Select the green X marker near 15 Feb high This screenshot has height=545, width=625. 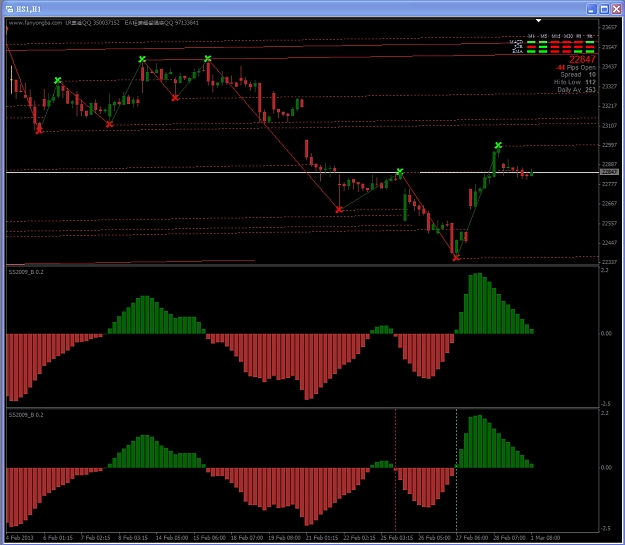pyautogui.click(x=208, y=59)
